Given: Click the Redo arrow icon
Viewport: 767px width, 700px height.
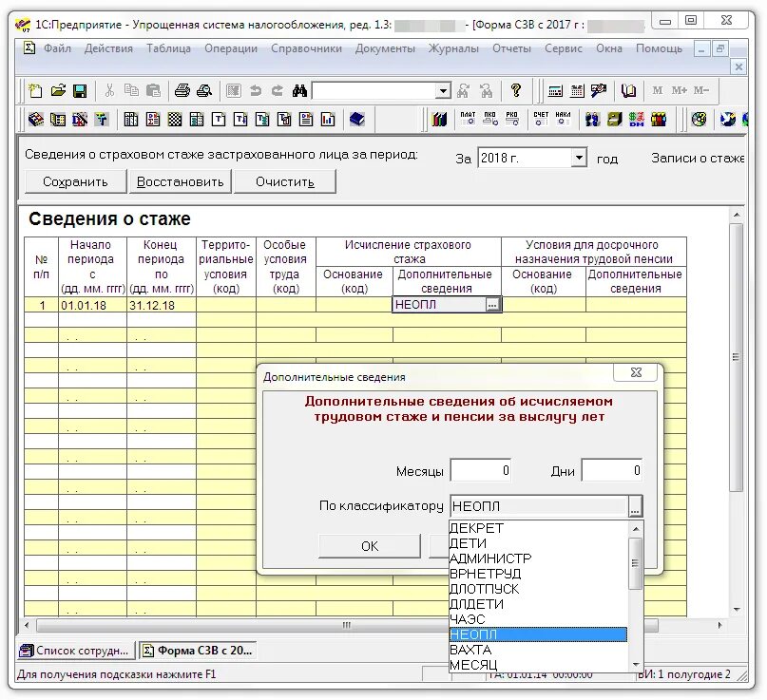Looking at the screenshot, I should click(x=278, y=91).
